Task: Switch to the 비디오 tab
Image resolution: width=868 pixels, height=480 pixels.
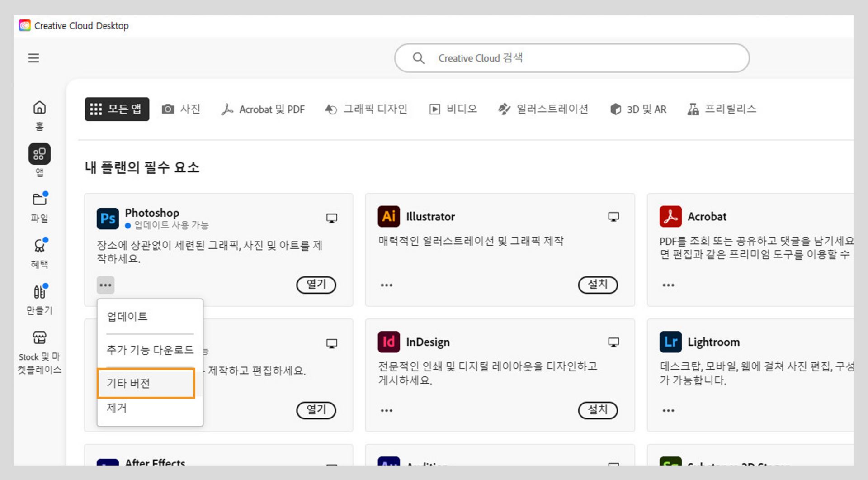Action: coord(453,109)
